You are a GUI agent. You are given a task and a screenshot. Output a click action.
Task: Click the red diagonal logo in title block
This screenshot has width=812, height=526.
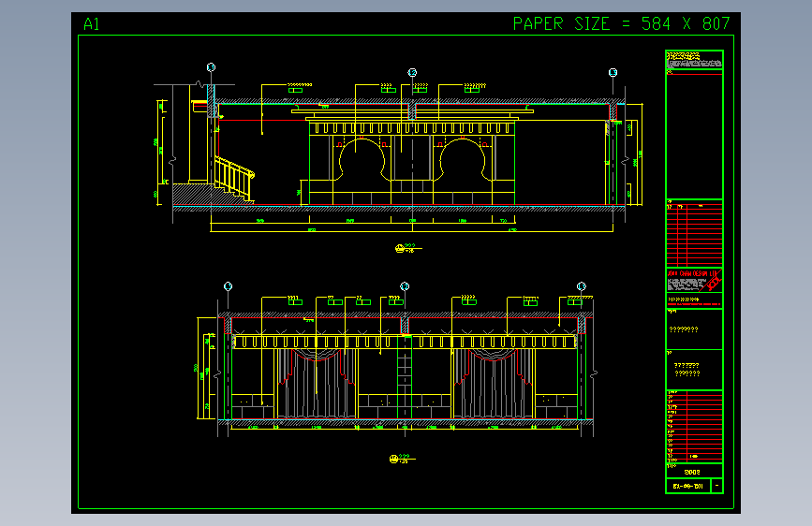click(713, 282)
